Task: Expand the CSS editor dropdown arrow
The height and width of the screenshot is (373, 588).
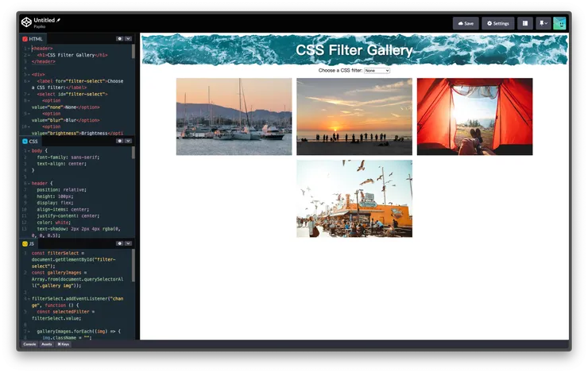Action: (128, 141)
